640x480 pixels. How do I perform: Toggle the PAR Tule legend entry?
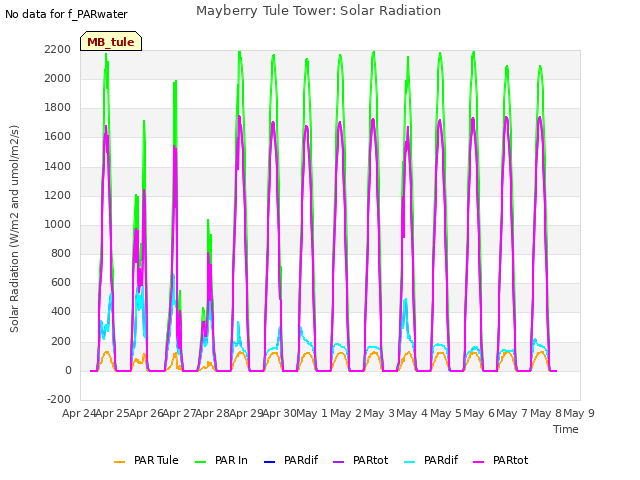[x=146, y=460]
